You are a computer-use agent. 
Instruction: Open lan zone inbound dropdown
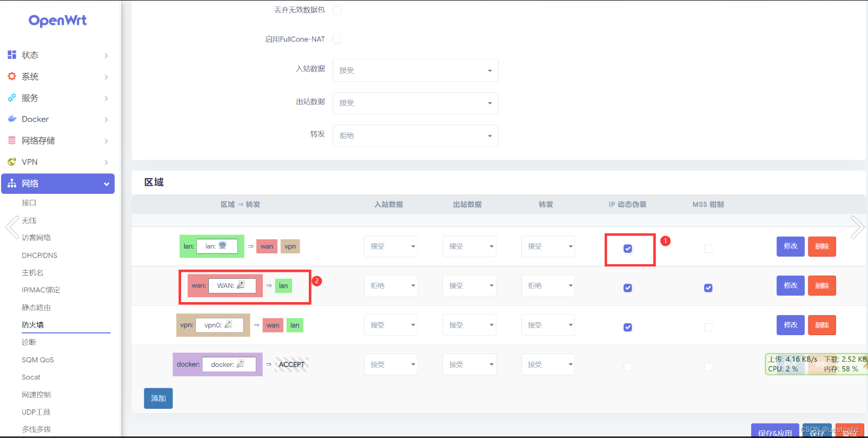391,246
